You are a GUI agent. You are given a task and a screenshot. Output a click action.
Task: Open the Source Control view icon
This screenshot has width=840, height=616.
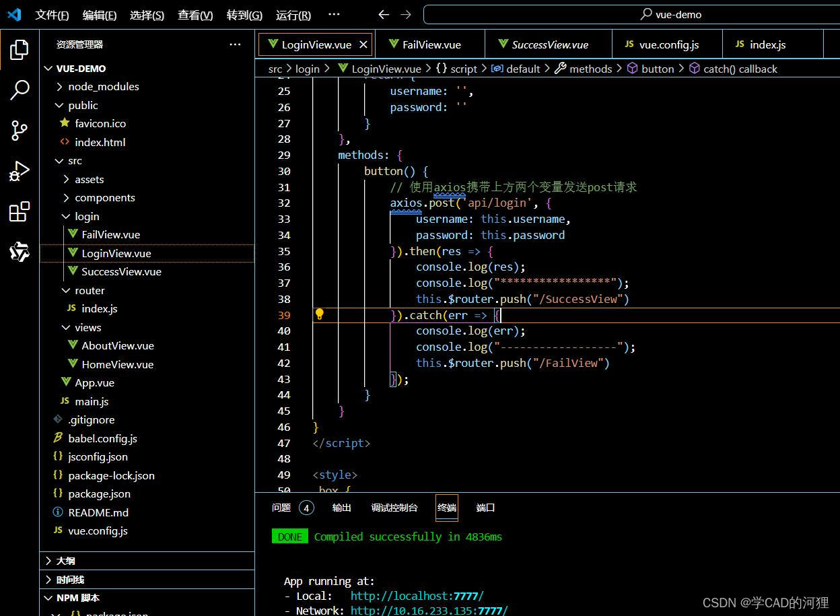20,131
